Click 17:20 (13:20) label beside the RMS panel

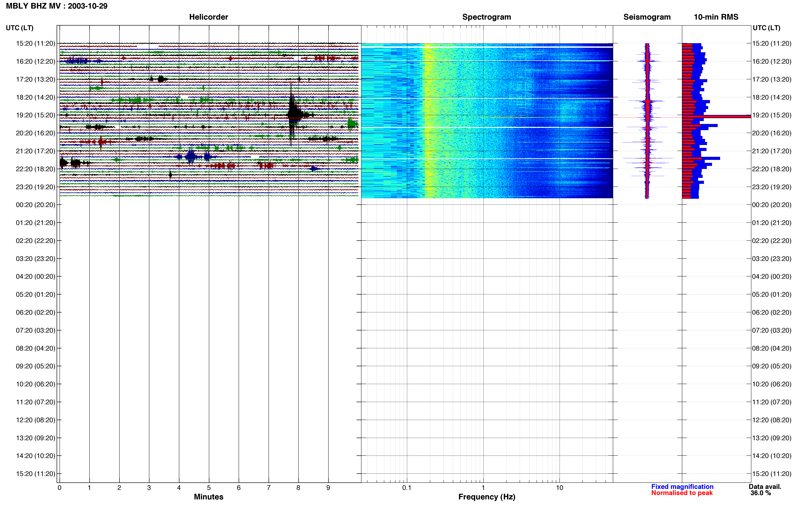point(772,79)
